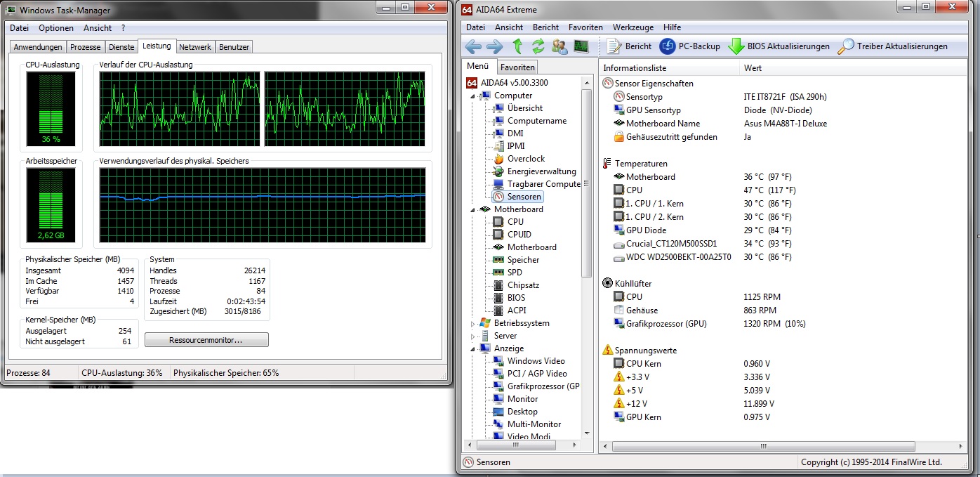Open Datei menu in Task-Manager
Screen dimensions: 980x477
click(x=20, y=28)
